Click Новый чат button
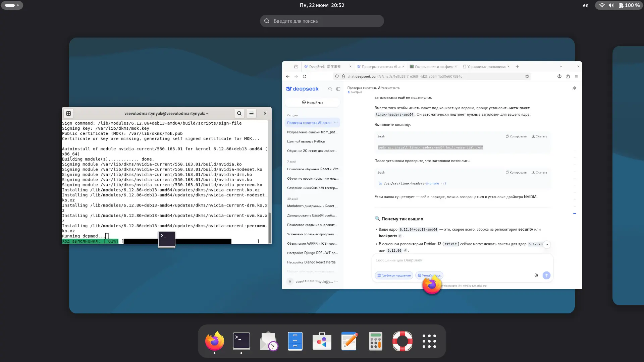 click(312, 103)
